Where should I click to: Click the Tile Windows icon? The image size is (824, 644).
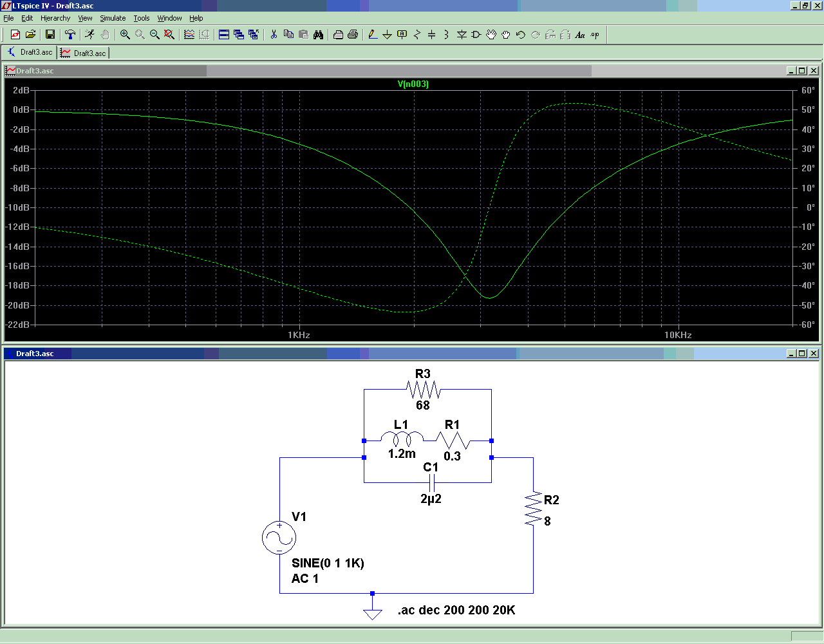pyautogui.click(x=224, y=35)
